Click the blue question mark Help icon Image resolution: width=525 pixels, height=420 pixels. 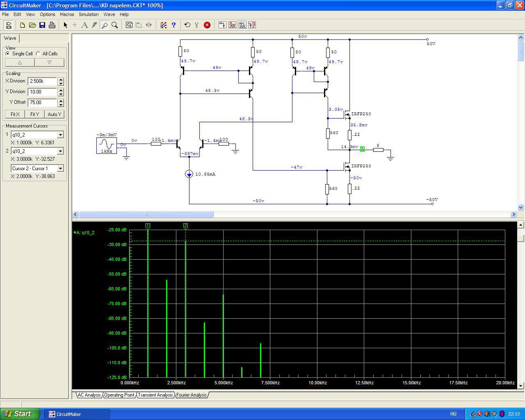tap(173, 25)
